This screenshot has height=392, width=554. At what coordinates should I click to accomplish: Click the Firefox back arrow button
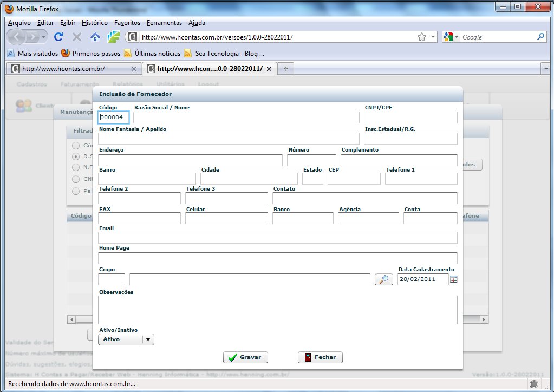[x=17, y=37]
